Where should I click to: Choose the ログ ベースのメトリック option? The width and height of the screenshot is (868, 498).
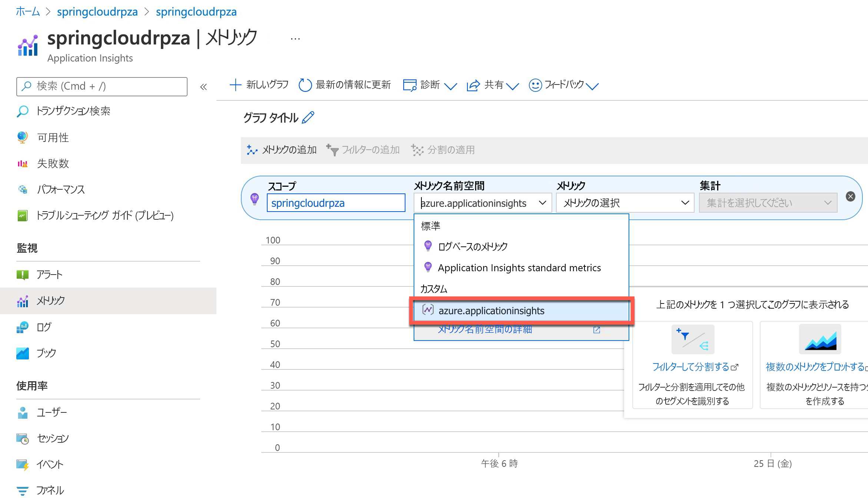[473, 246]
